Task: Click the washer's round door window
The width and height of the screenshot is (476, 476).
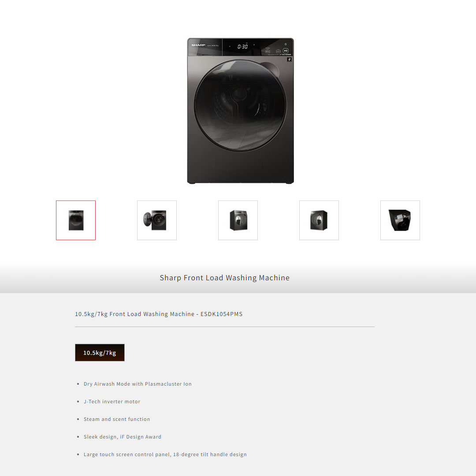Action: [240, 105]
